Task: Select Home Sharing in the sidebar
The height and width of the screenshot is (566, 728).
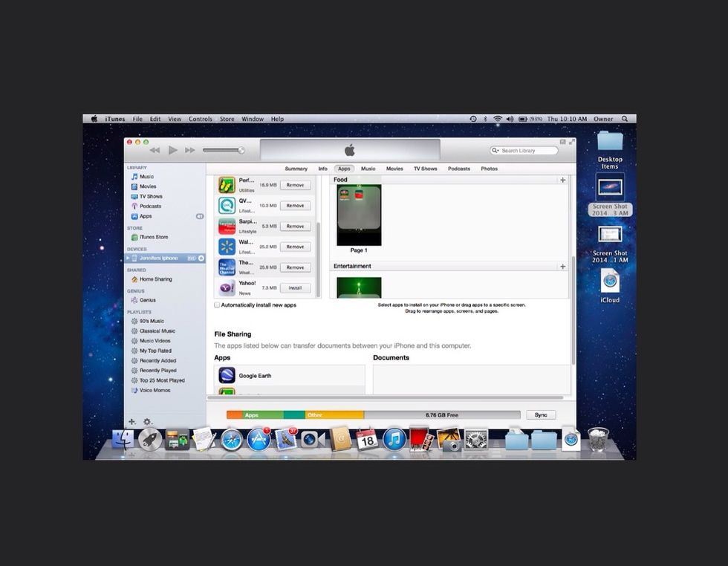Action: click(155, 279)
